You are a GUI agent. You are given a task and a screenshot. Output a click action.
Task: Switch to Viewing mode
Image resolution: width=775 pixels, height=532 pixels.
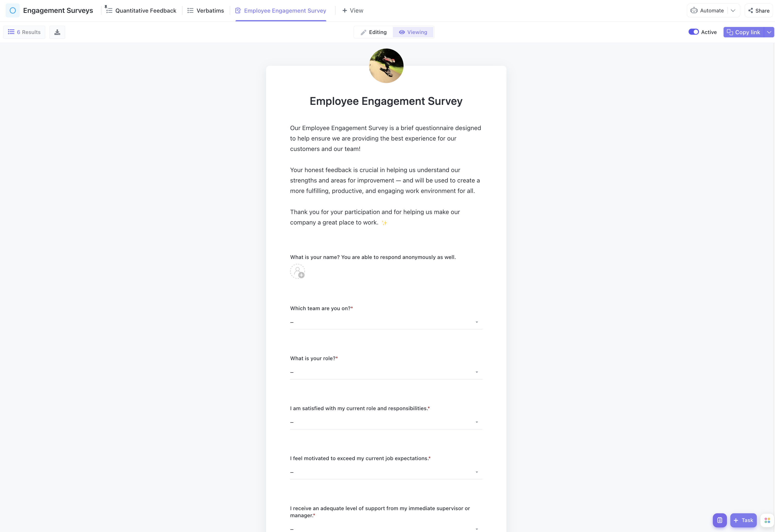413,32
